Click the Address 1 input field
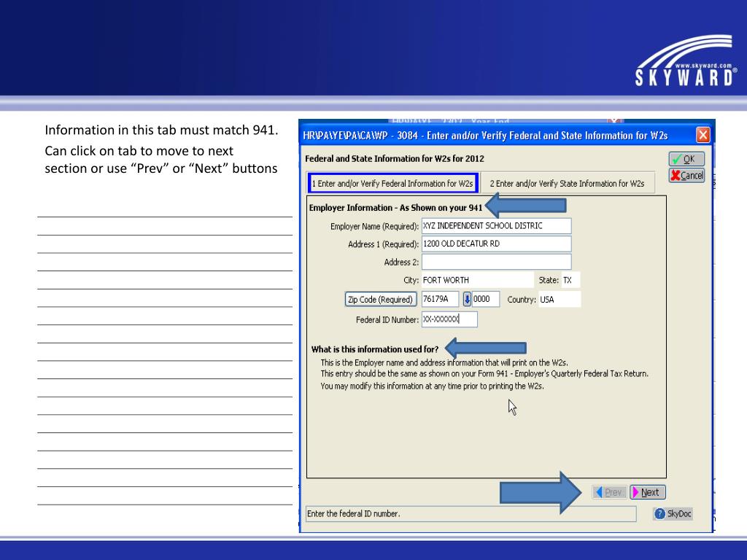This screenshot has height=560, width=747. point(496,244)
